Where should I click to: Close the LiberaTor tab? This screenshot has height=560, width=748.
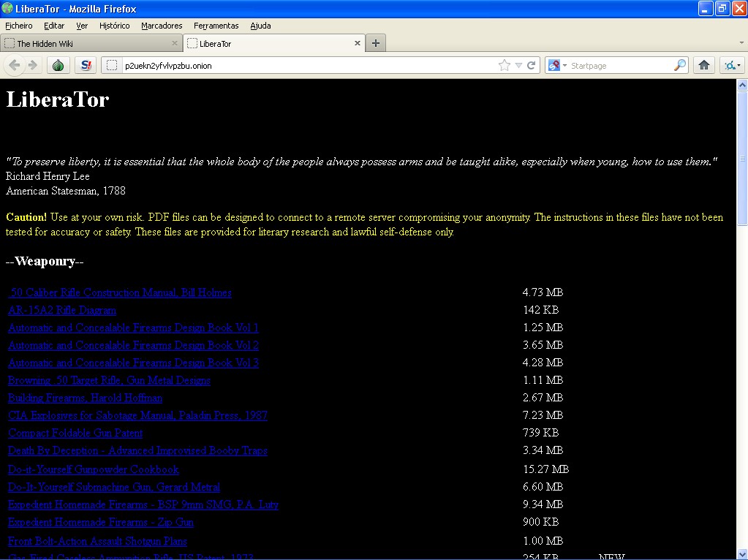tap(358, 43)
